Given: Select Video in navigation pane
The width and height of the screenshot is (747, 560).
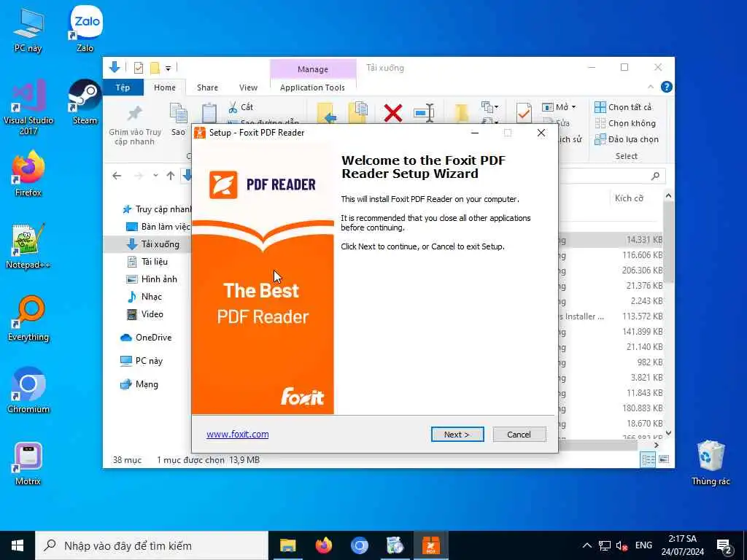Looking at the screenshot, I should [145, 314].
